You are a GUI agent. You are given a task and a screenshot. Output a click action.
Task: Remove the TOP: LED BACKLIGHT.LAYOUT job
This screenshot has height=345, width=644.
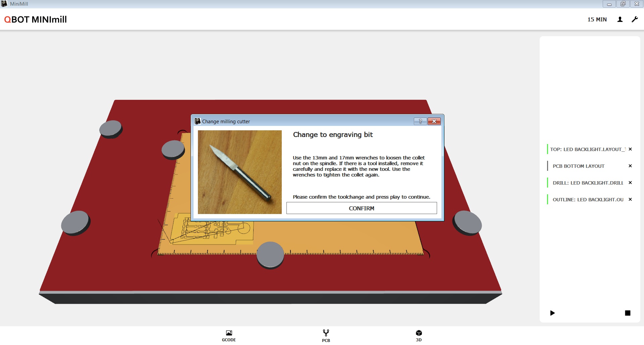(630, 149)
